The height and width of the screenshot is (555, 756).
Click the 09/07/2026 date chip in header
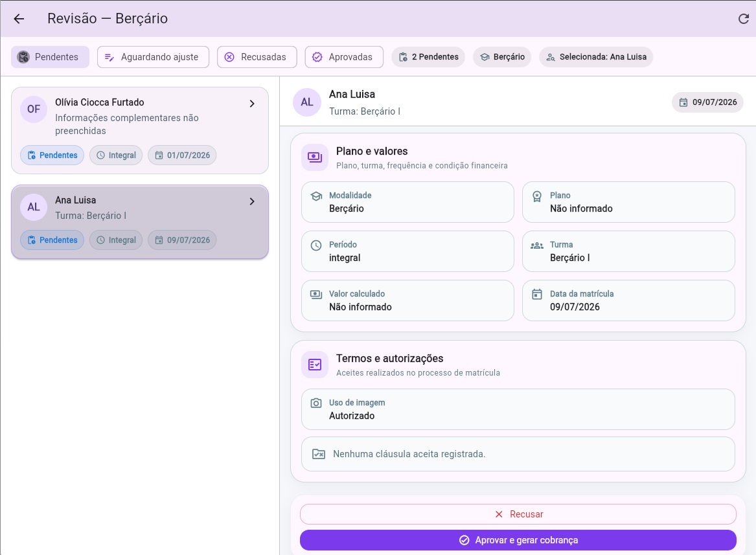tap(707, 102)
